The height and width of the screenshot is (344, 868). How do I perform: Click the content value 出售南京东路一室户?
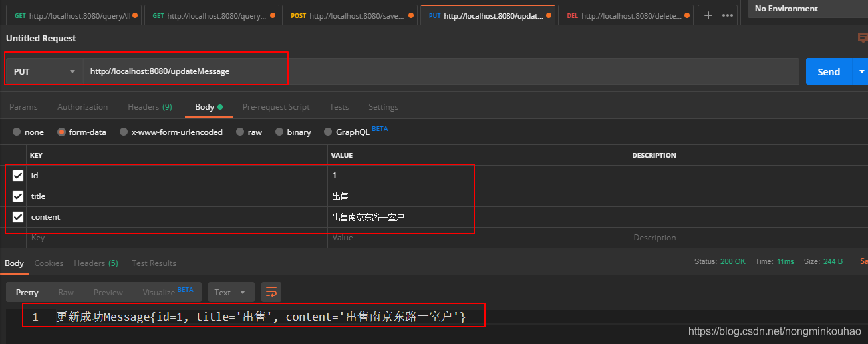coord(478,217)
